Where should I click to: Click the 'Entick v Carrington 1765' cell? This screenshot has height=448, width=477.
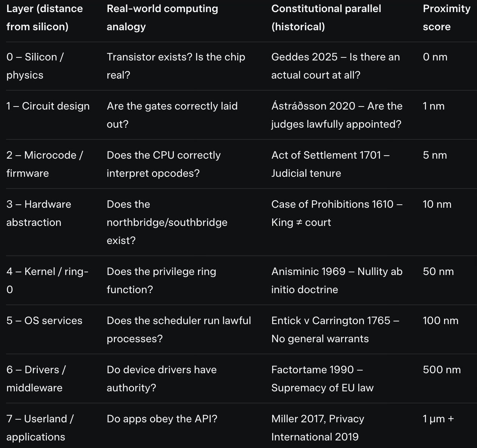pyautogui.click(x=335, y=330)
